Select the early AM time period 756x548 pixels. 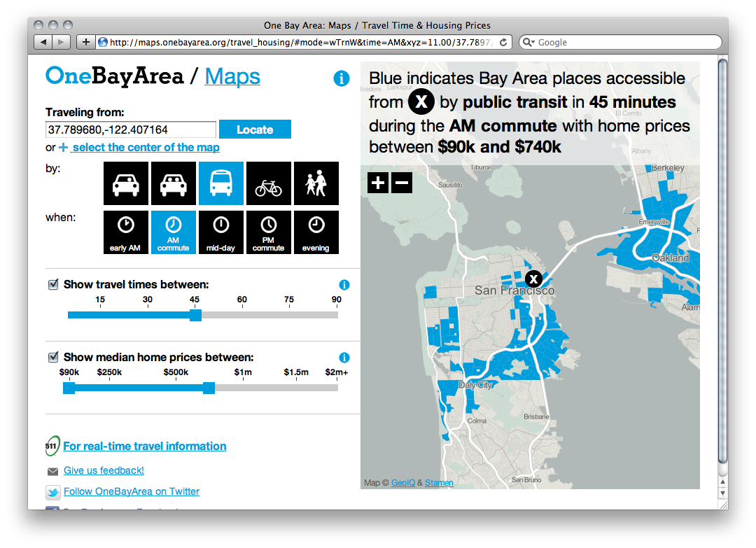pyautogui.click(x=126, y=232)
